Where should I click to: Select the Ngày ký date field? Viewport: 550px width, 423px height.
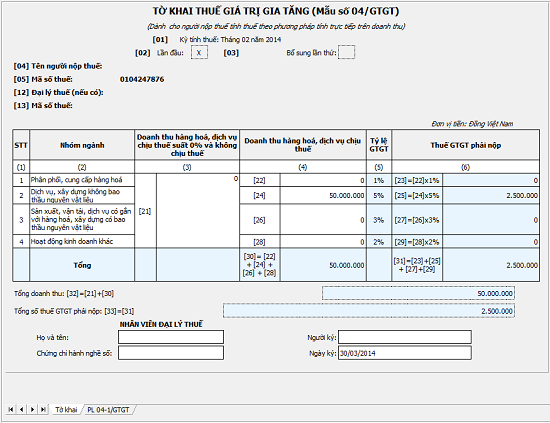[x=405, y=353]
